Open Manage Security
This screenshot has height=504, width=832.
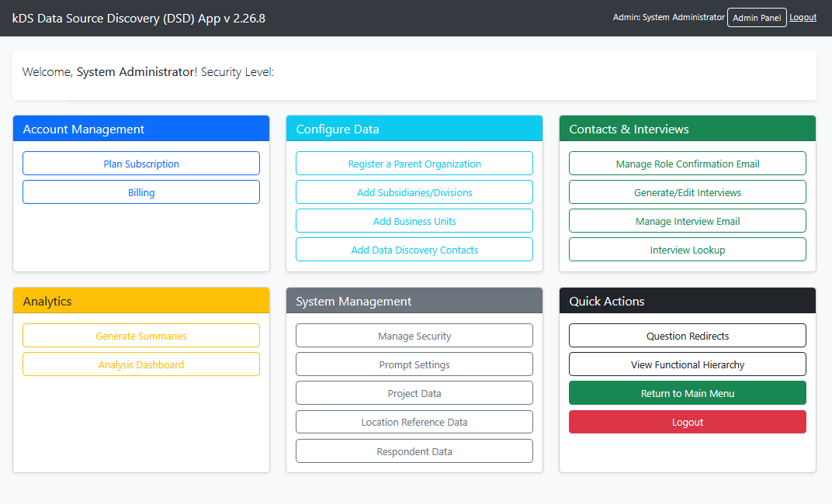tap(414, 336)
